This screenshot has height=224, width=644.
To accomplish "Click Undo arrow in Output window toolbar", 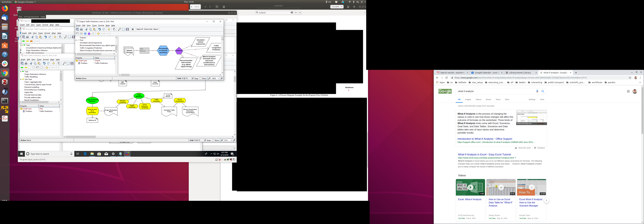I will [99, 29].
